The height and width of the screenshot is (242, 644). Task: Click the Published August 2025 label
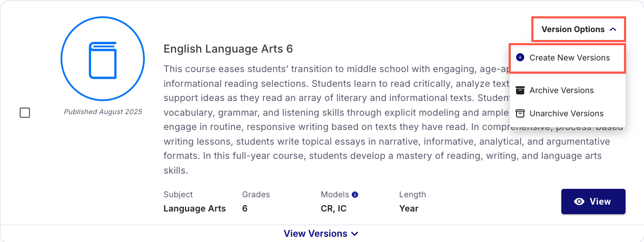click(103, 112)
